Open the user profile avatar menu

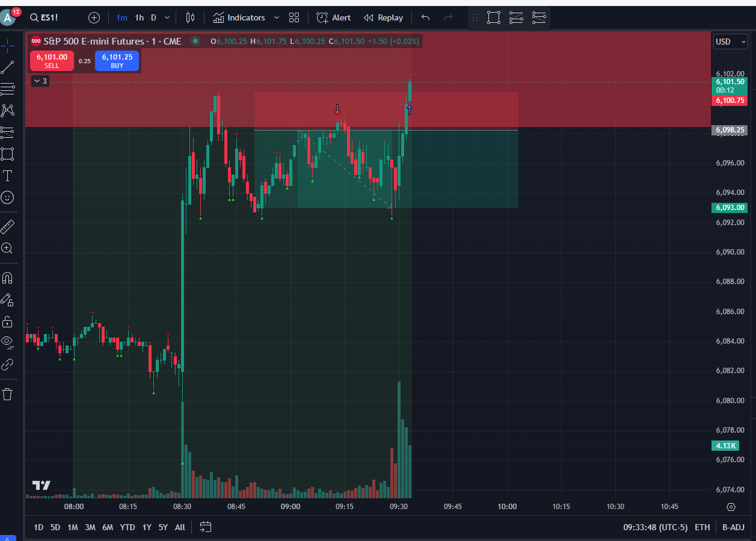[x=8, y=17]
